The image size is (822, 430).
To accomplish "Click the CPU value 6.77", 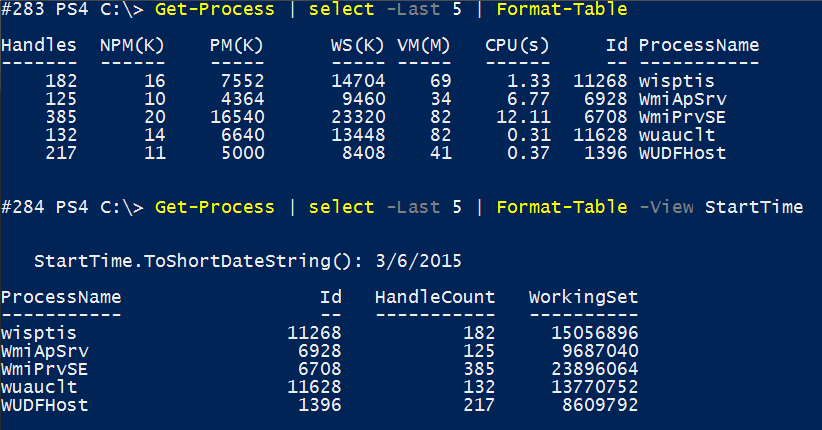I will tap(527, 99).
